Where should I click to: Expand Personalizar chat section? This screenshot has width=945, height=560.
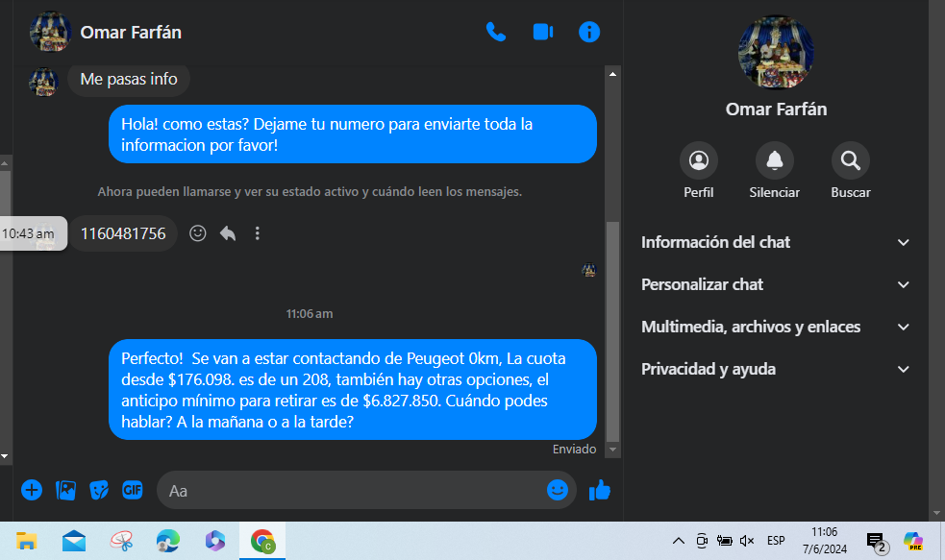coord(776,284)
